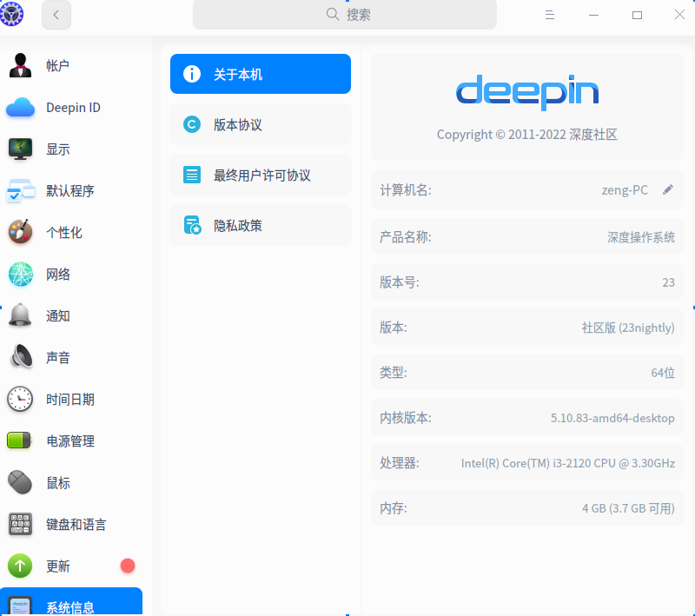The width and height of the screenshot is (695, 616).
Task: Open 最终用户许可协议 entry
Action: pos(261,175)
